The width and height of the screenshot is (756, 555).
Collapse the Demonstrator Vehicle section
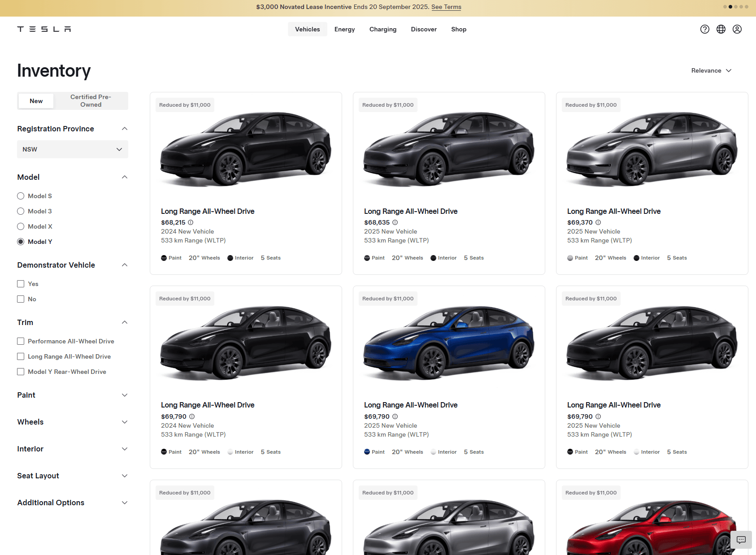click(x=125, y=265)
